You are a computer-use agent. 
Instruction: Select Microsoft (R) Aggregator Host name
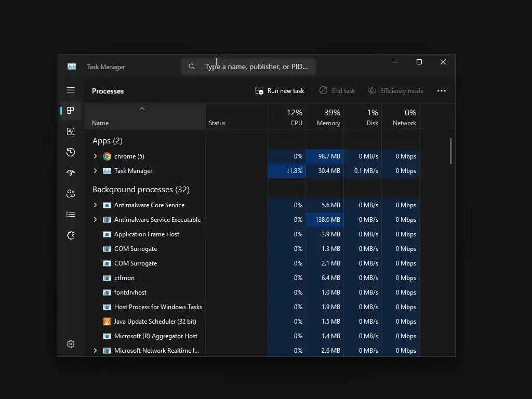coord(156,336)
